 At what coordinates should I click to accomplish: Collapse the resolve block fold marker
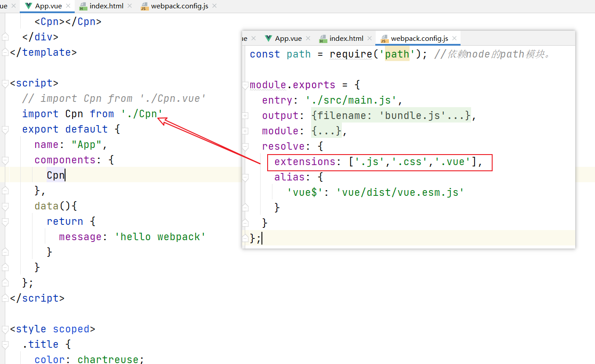[245, 147]
